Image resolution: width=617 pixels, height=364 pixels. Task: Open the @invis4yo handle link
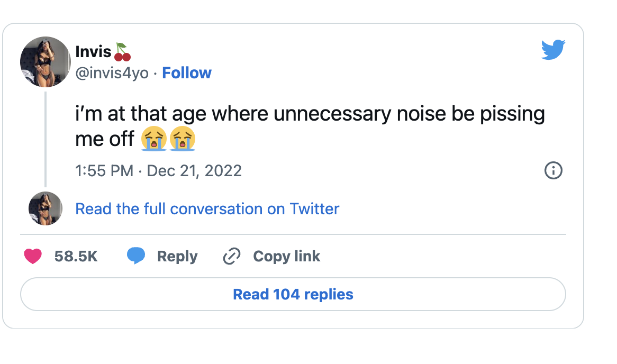pos(112,73)
